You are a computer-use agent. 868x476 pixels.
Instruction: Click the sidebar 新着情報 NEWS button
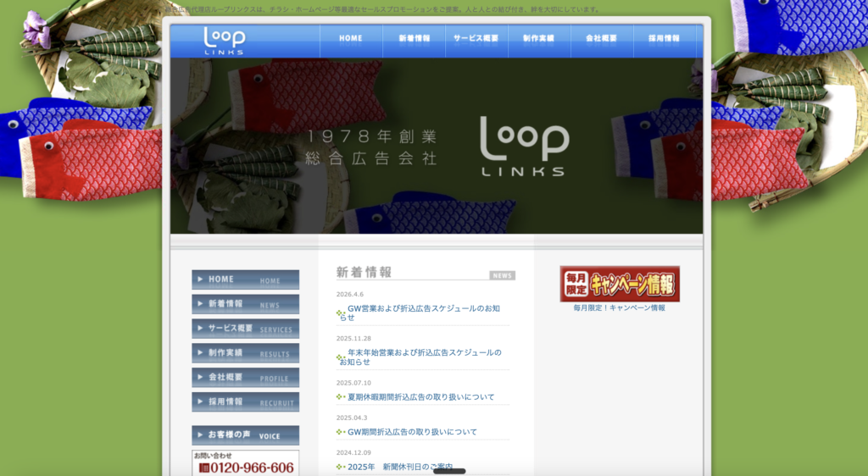245,304
